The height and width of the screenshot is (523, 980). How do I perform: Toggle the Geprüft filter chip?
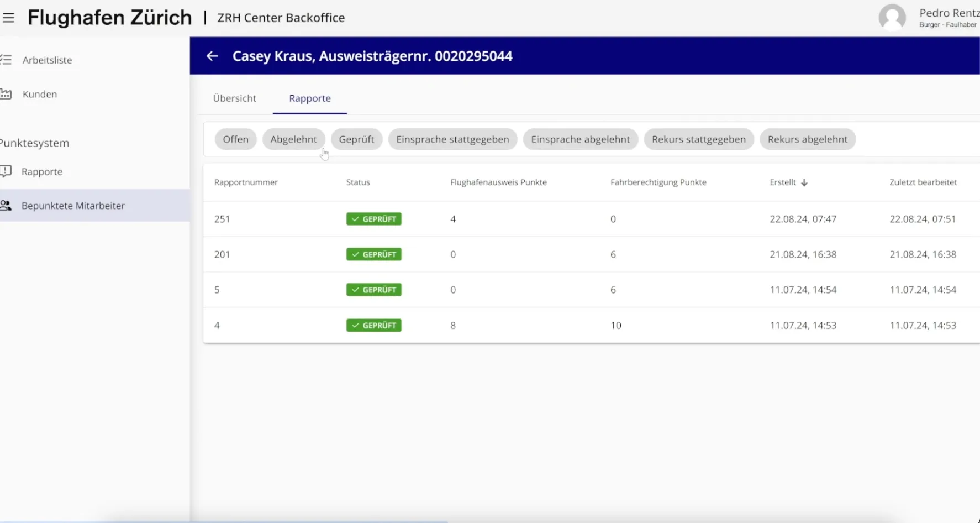(357, 139)
